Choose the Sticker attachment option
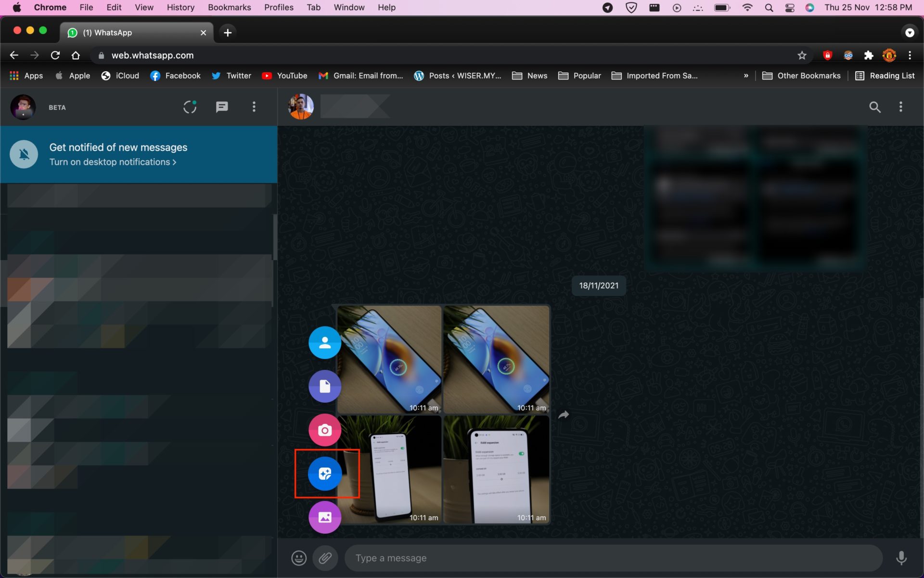 325,474
